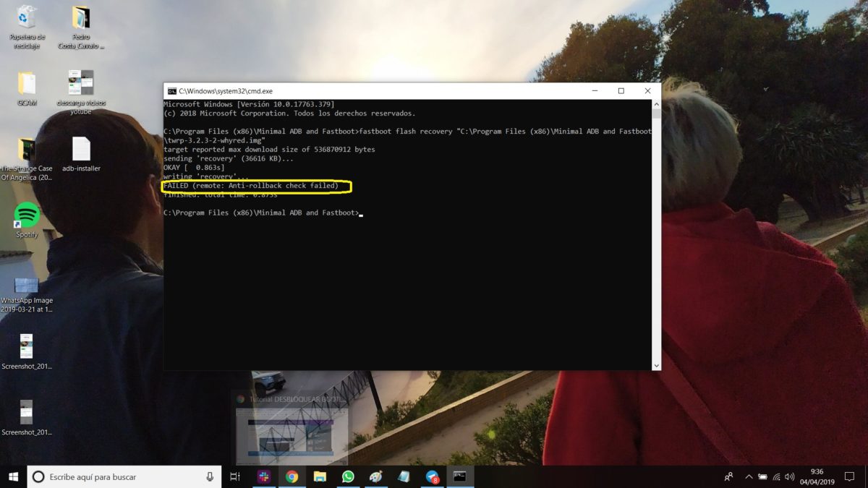Click the 'target reported max download size' line
Screen dimensions: 868x488
coord(269,150)
